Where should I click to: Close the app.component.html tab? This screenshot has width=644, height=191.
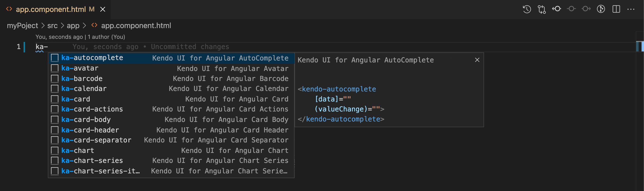pos(103,10)
